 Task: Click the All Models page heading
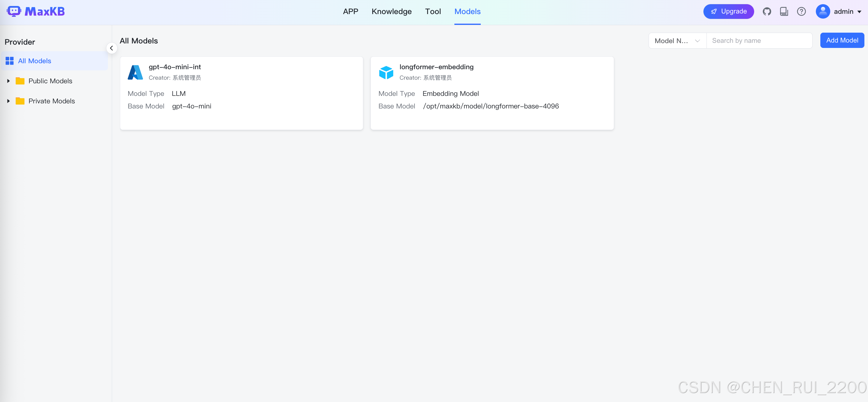click(138, 41)
